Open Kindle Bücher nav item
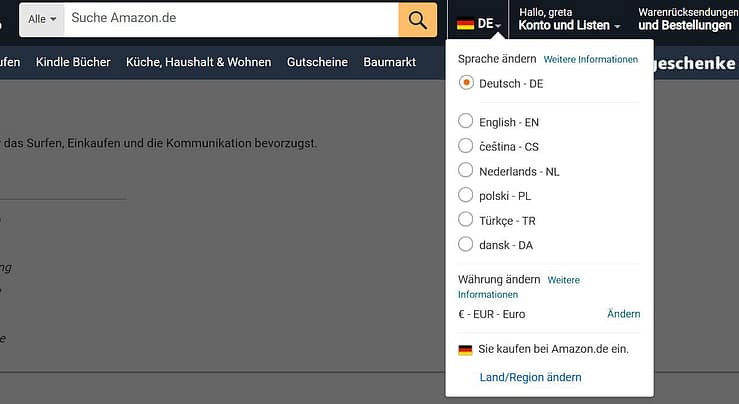This screenshot has height=404, width=739. (x=72, y=62)
